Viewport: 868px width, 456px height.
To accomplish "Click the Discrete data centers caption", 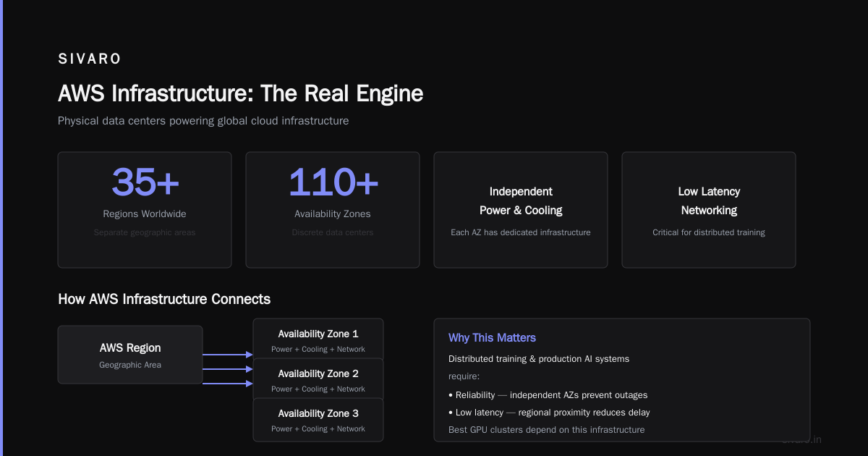I will pos(333,233).
